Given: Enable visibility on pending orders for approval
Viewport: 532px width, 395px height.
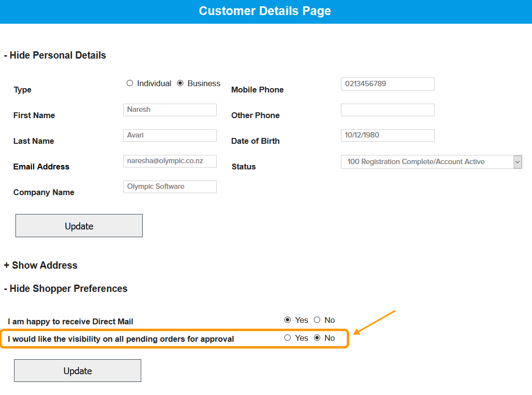Looking at the screenshot, I should 287,338.
